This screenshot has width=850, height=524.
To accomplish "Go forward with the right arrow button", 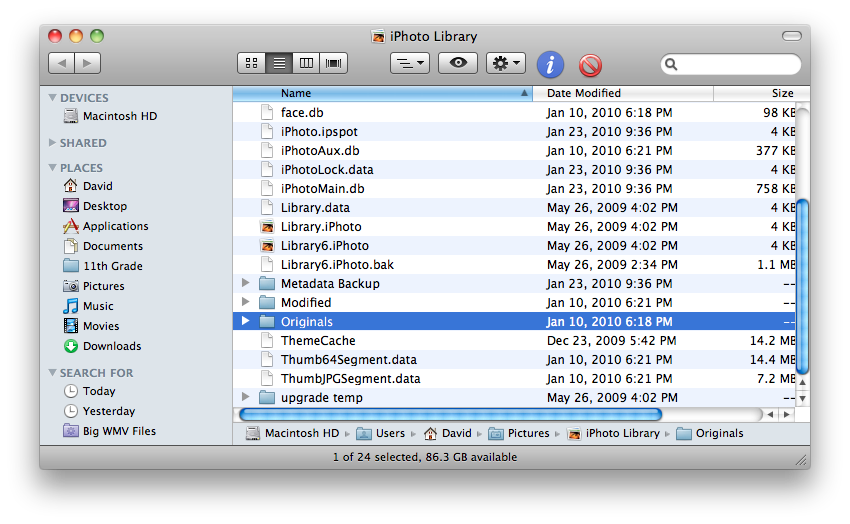I will point(88,63).
